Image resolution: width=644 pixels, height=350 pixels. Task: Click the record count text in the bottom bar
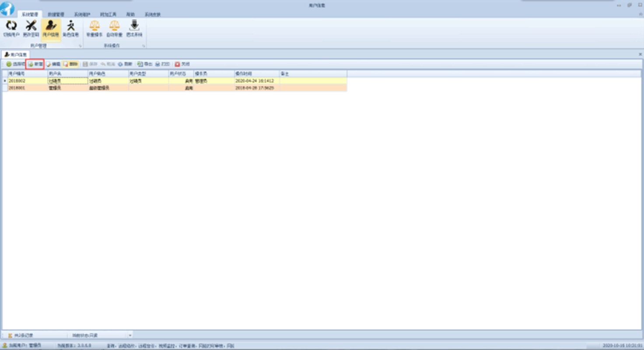pyautogui.click(x=24, y=336)
